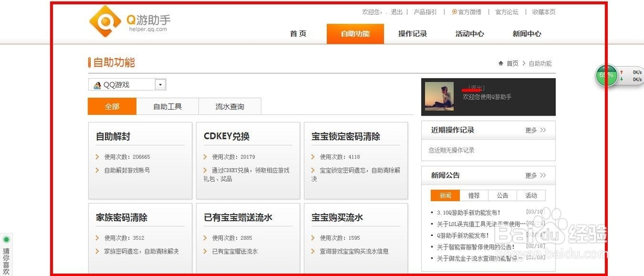Go to 首页 navigation tab

coord(298,34)
